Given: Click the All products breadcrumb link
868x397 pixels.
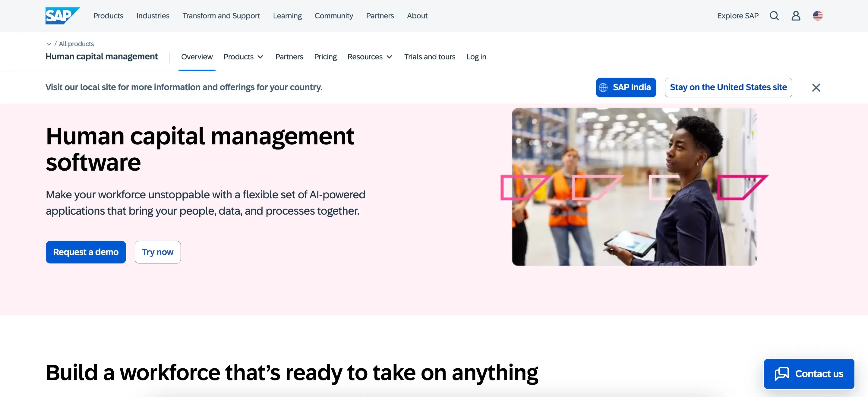Looking at the screenshot, I should click(x=76, y=44).
